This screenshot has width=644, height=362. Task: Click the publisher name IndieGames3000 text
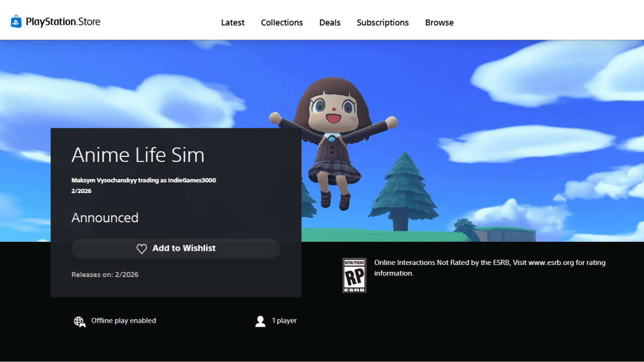click(x=144, y=180)
